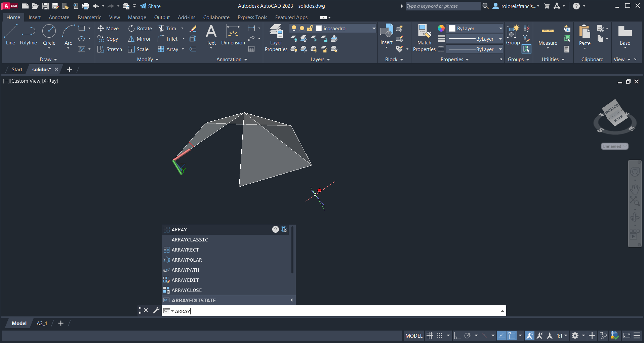Toggle snap mode dotted grid icon
Viewport: 644px width, 343px height.
click(x=440, y=336)
